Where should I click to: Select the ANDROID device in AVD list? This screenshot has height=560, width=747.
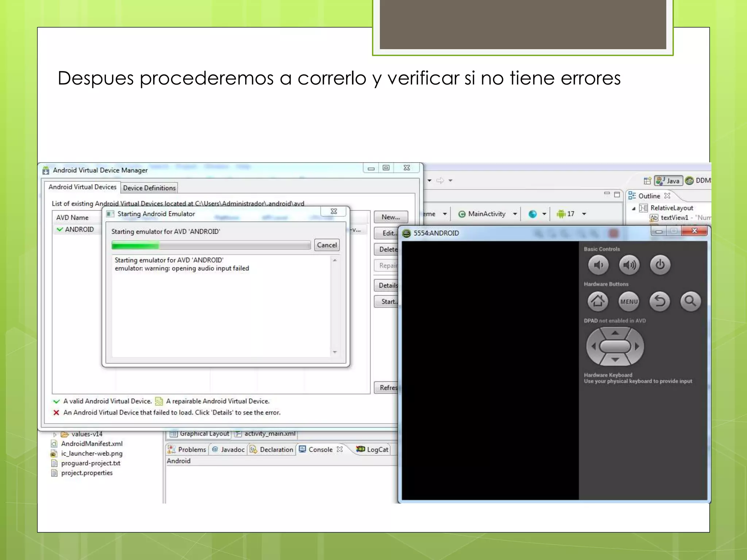(x=79, y=229)
